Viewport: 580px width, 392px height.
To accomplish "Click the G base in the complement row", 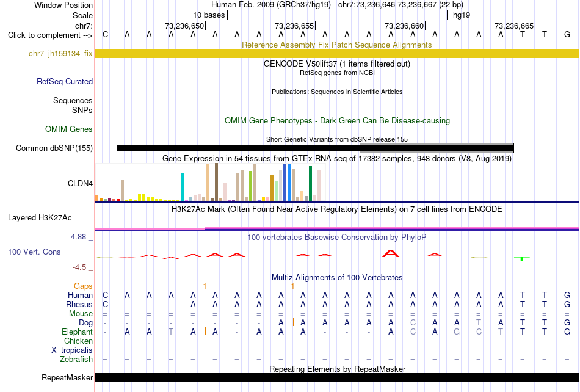I will [567, 35].
